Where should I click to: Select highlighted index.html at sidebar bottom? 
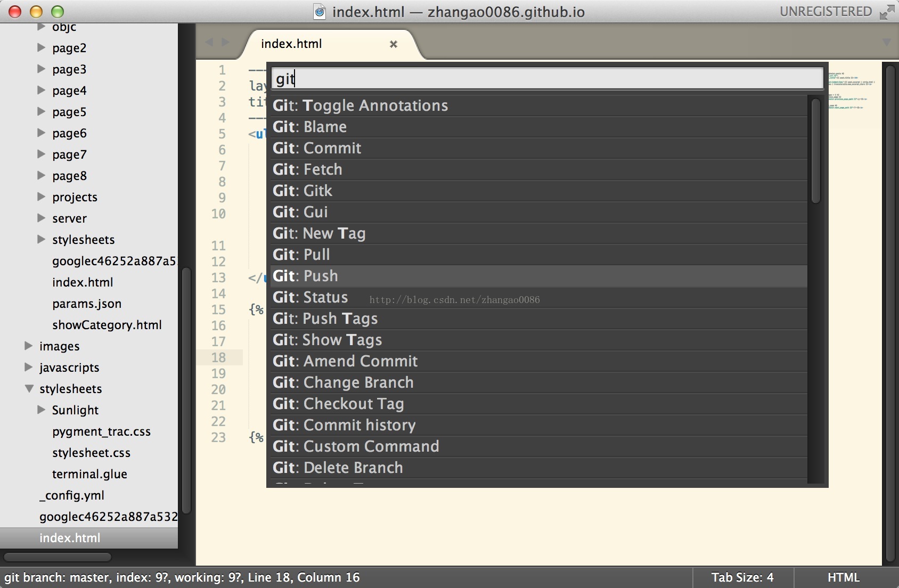click(x=89, y=538)
